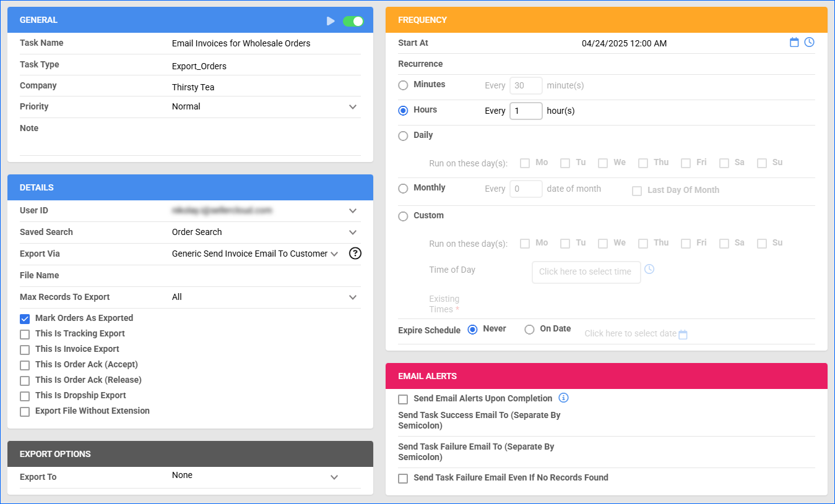The image size is (835, 504).
Task: Open the Start At clock time picker
Action: coord(809,42)
